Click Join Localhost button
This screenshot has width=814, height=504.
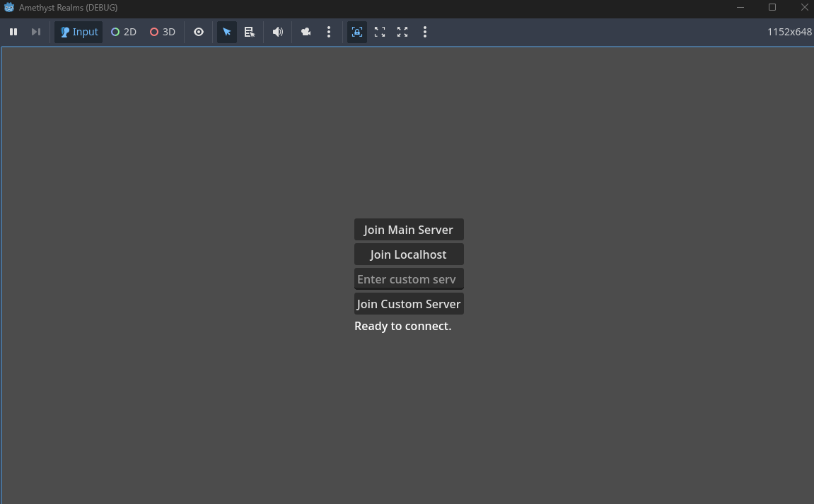pos(409,254)
